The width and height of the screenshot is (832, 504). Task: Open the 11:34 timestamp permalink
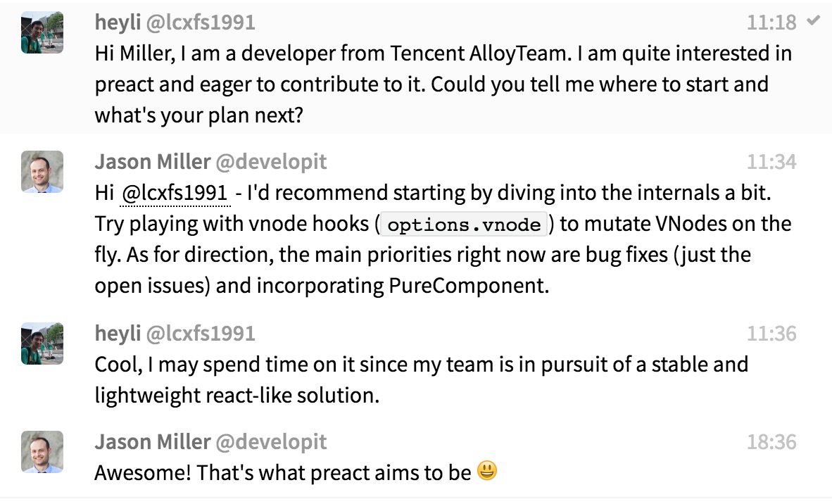coord(771,163)
